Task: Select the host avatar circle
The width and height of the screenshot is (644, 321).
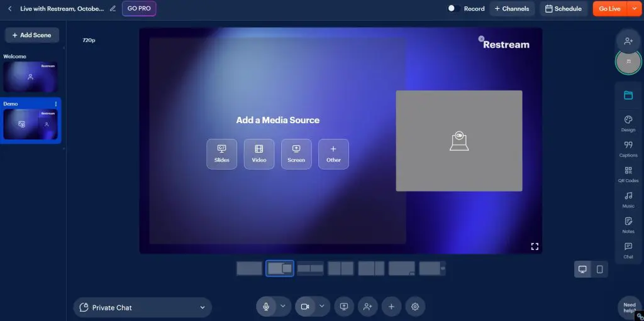Action: click(628, 62)
